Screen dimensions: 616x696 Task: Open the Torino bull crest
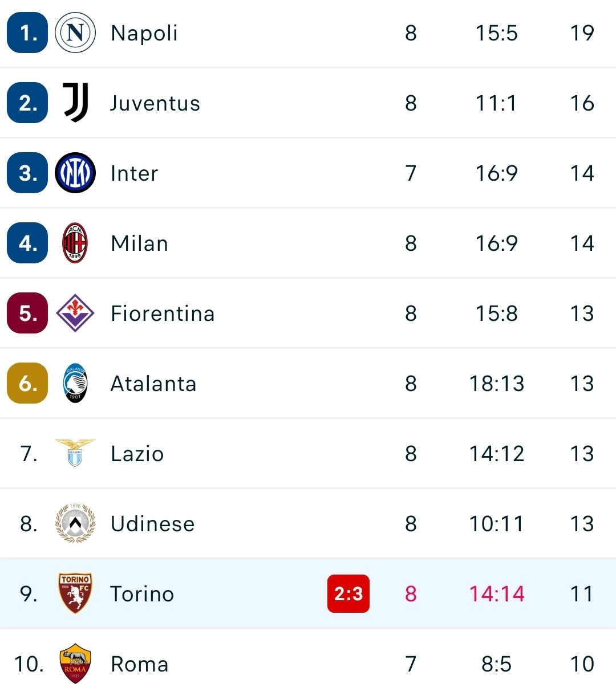click(x=75, y=593)
